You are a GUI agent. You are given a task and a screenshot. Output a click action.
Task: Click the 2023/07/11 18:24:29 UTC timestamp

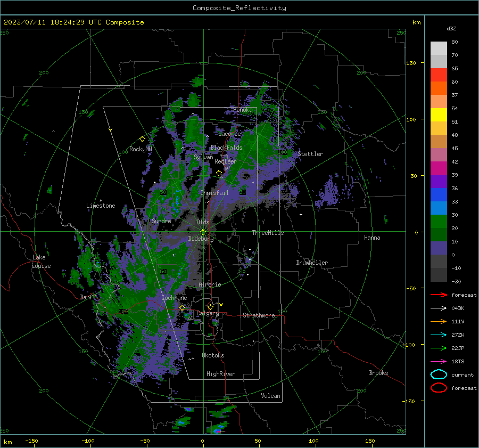pos(73,22)
